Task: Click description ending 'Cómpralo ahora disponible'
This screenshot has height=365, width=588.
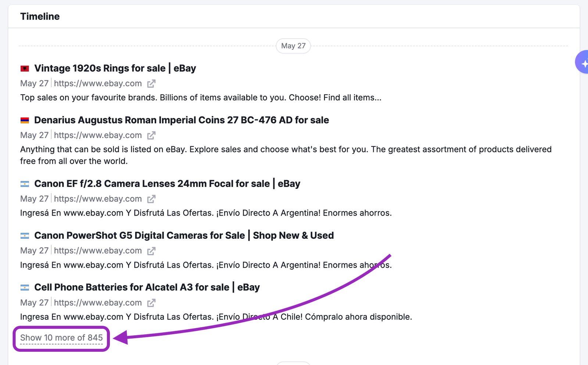Action: click(x=216, y=317)
